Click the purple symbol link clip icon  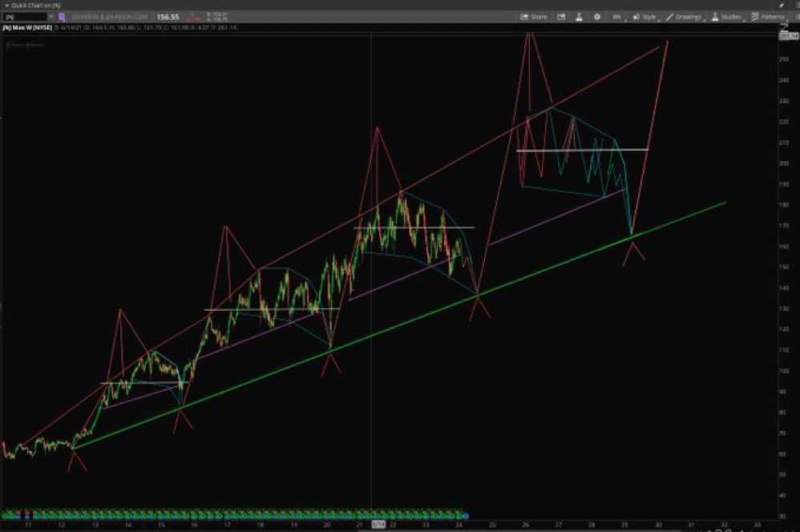pyautogui.click(x=63, y=17)
